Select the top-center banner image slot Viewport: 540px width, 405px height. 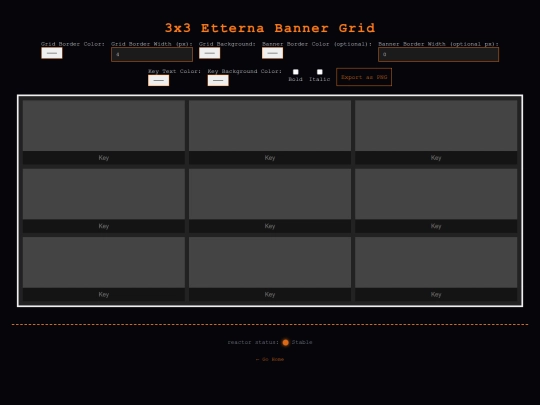click(270, 125)
